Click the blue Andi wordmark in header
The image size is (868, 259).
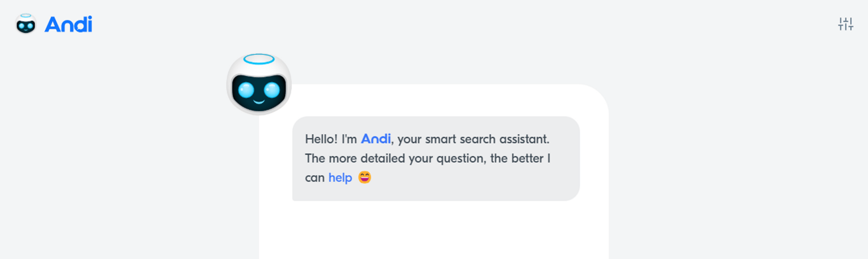69,25
